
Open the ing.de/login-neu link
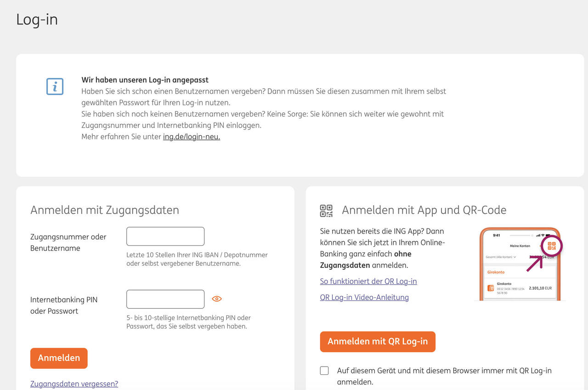(x=192, y=137)
